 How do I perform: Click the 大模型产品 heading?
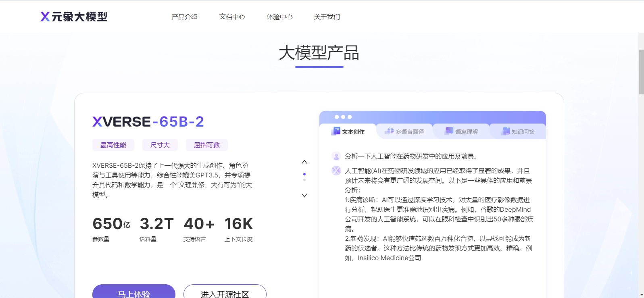click(x=319, y=53)
